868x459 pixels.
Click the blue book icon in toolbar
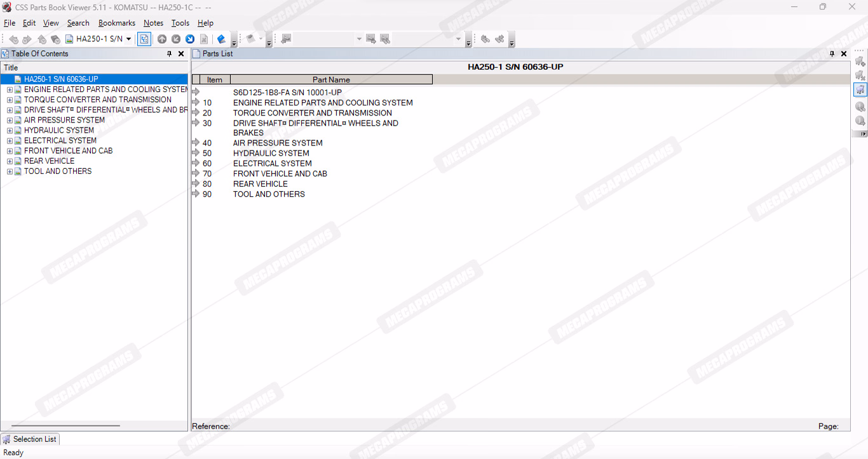[221, 39]
